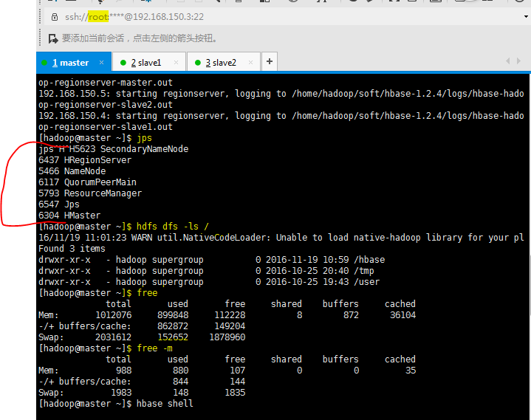Focus the ssh://root address input field

click(284, 16)
